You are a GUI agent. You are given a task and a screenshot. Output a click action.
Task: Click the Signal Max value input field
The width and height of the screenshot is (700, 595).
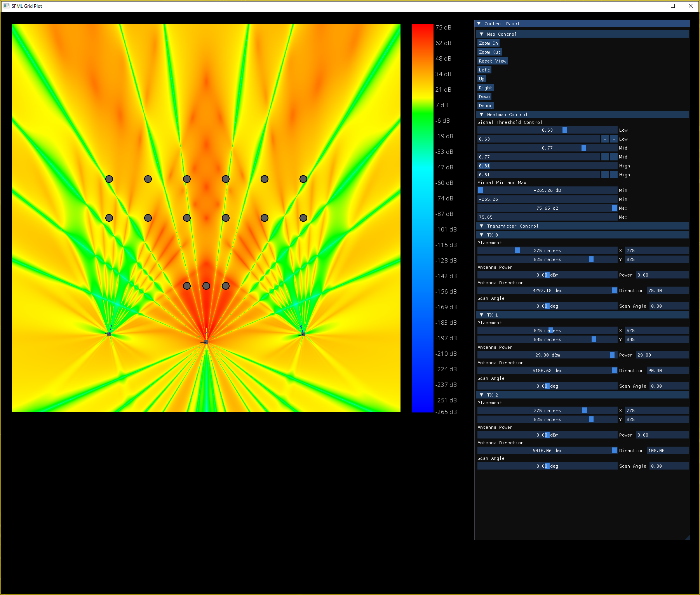(547, 217)
